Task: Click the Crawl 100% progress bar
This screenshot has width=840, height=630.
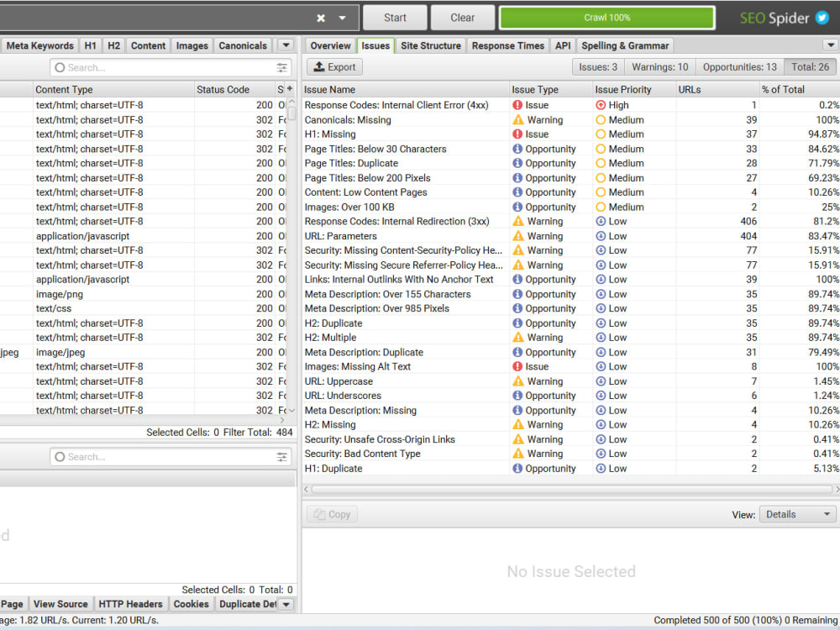Action: [x=607, y=18]
